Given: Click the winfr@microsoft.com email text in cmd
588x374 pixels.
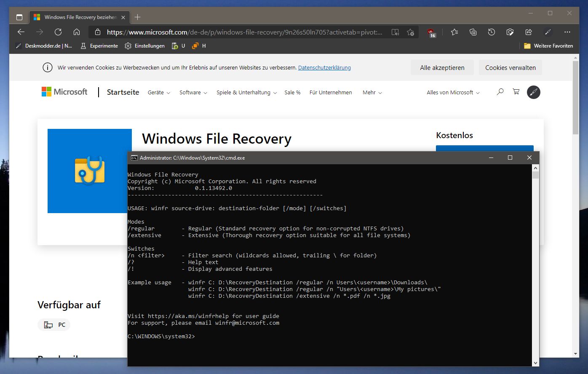Looking at the screenshot, I should tap(247, 323).
